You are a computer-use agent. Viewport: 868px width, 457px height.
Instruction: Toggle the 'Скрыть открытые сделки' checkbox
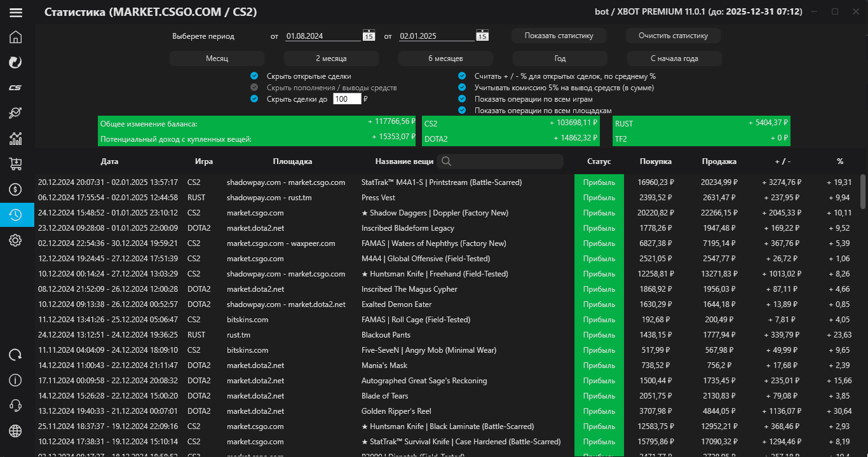click(x=255, y=76)
